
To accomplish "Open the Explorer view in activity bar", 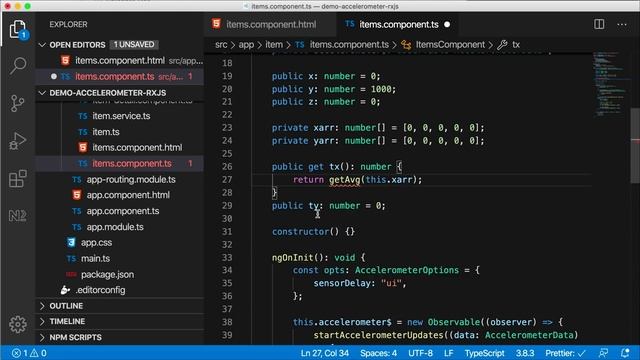I will 18,29.
